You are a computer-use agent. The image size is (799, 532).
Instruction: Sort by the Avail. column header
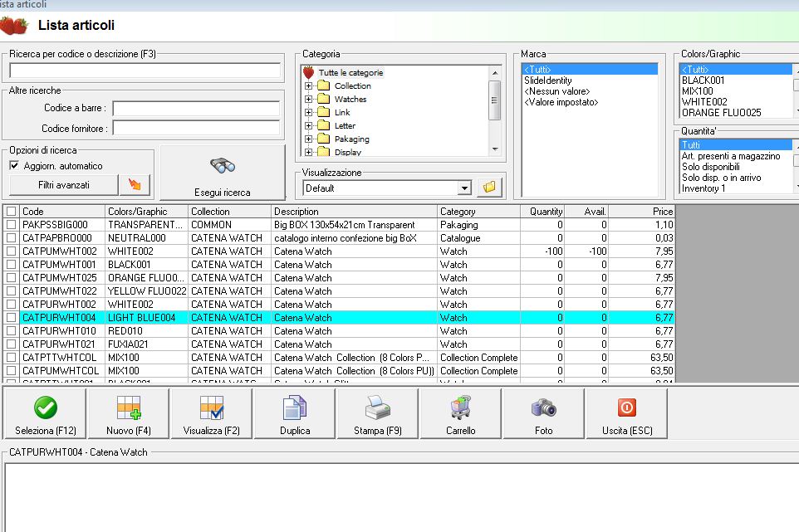tap(586, 212)
